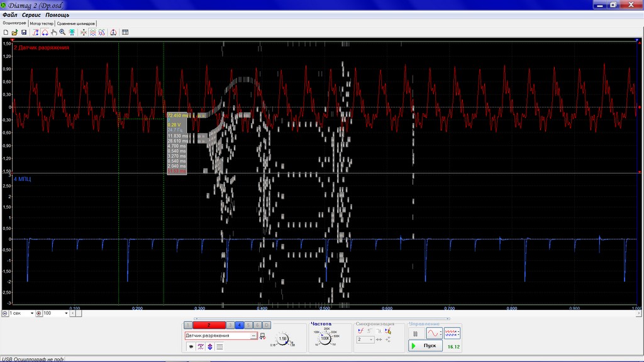This screenshot has width=644, height=362.
Task: Click the red-green crosshair marker toolbar icon
Action: 84,33
